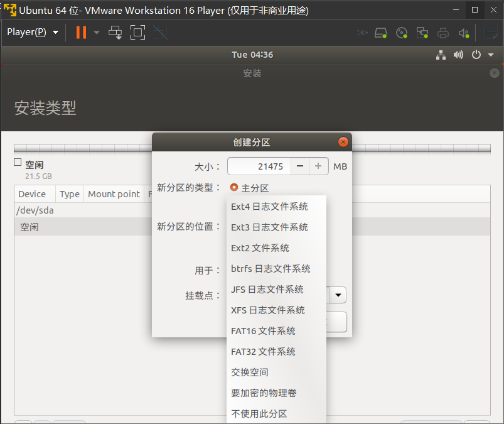Viewport: 504px width, 424px height.
Task: Enter full screen mode via toolbar icon
Action: [x=137, y=33]
